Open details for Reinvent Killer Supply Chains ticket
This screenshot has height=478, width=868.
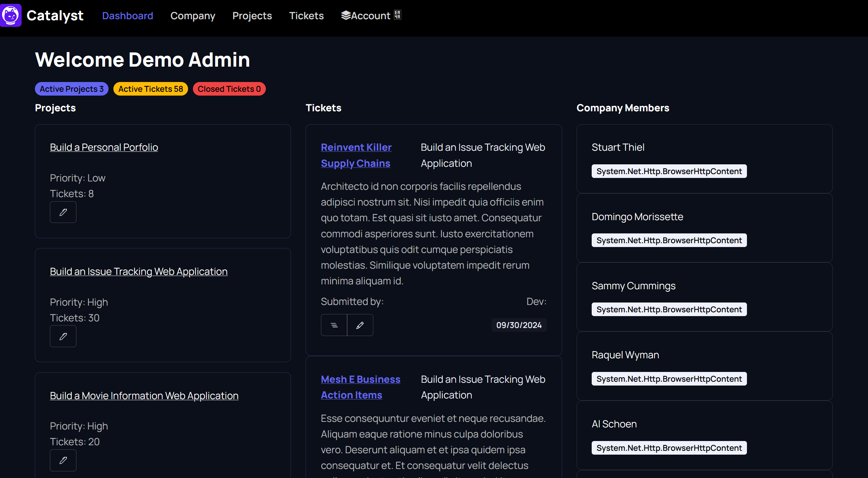point(334,325)
